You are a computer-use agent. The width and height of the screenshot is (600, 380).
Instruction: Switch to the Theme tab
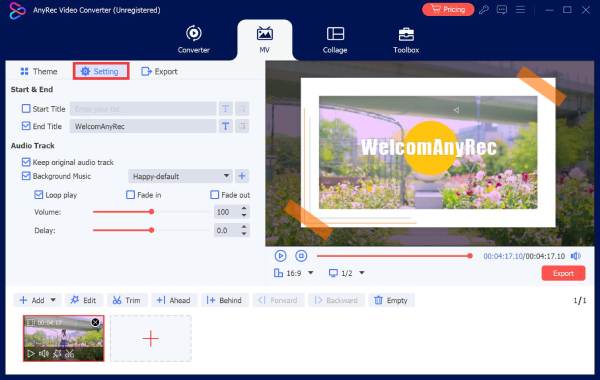[39, 72]
